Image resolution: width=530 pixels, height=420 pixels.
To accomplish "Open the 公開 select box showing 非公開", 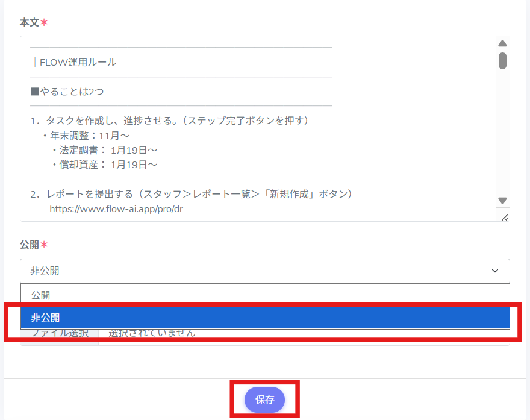I will pos(264,271).
